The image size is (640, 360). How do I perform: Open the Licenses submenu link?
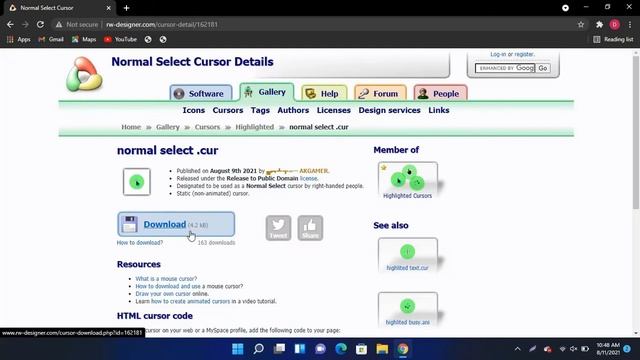tap(333, 110)
